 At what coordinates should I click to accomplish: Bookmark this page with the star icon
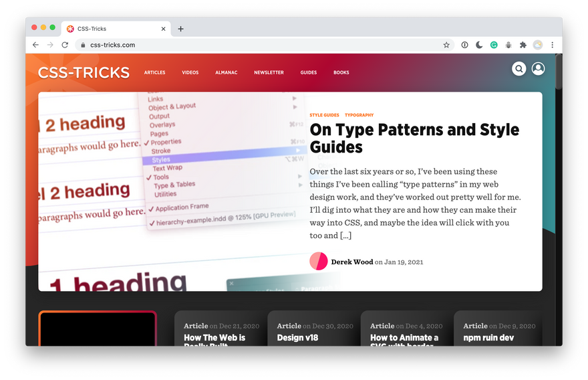point(446,45)
